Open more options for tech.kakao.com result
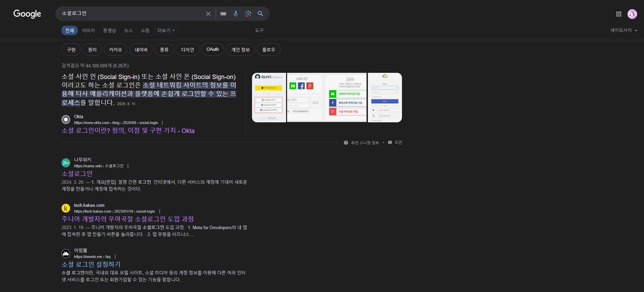This screenshot has width=644, height=292. click(160, 211)
